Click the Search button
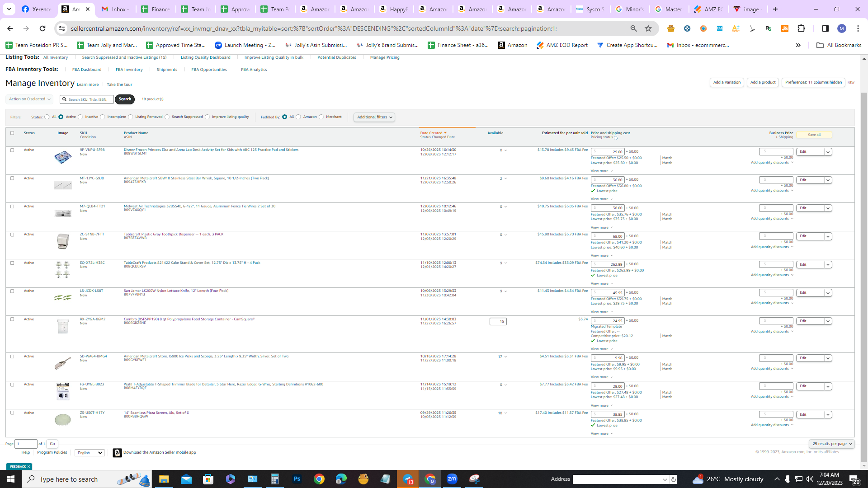The image size is (868, 488). 125,99
